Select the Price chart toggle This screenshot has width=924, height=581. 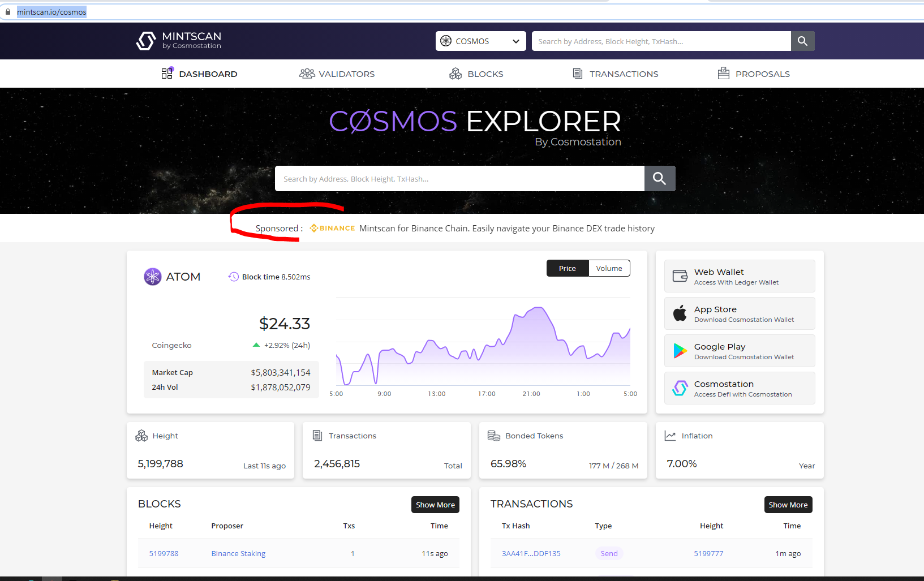coord(568,268)
